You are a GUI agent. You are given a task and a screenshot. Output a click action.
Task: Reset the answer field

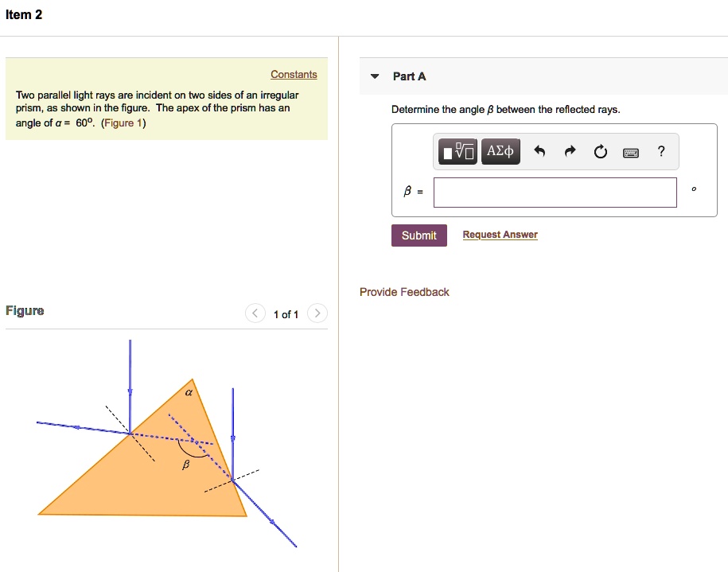(x=600, y=151)
